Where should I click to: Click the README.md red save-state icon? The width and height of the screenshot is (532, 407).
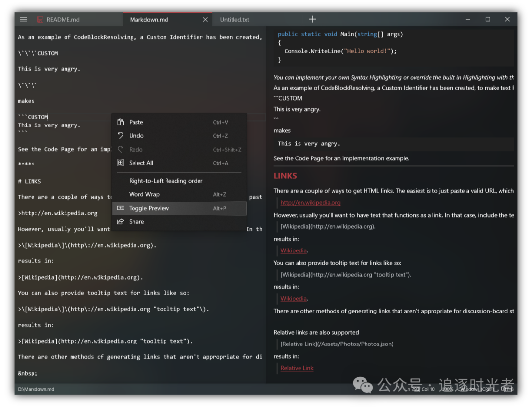[40, 20]
